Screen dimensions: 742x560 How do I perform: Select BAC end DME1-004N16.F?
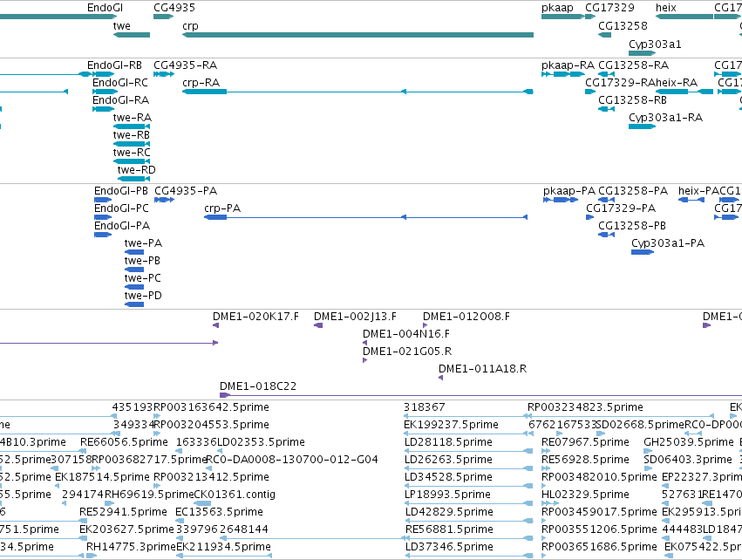(406, 334)
